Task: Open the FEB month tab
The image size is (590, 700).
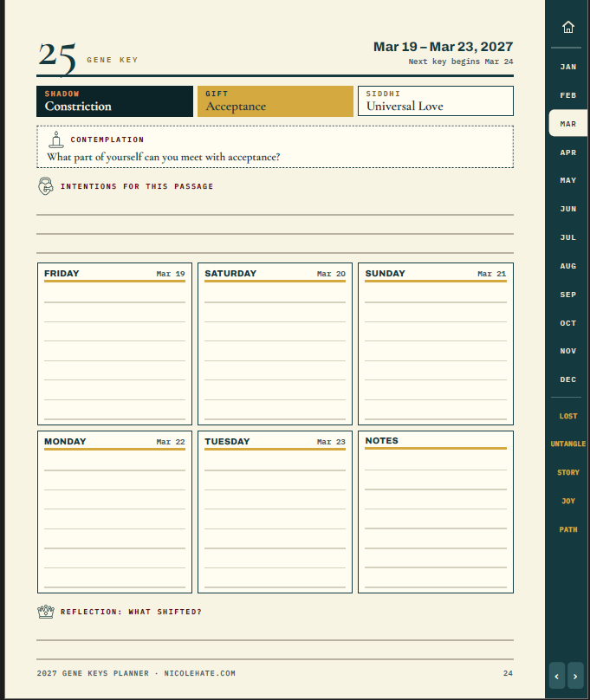Action: (567, 95)
